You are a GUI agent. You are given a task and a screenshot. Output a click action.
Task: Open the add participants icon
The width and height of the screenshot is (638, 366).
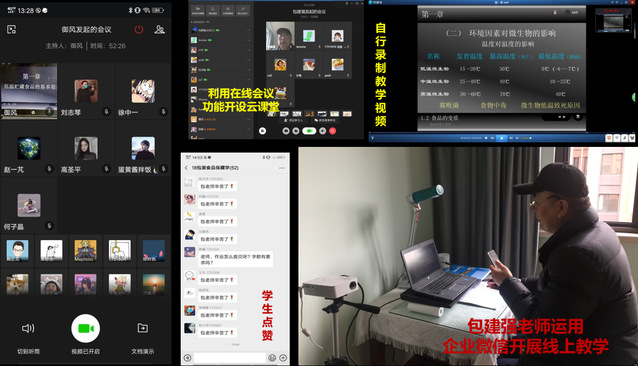(x=160, y=29)
